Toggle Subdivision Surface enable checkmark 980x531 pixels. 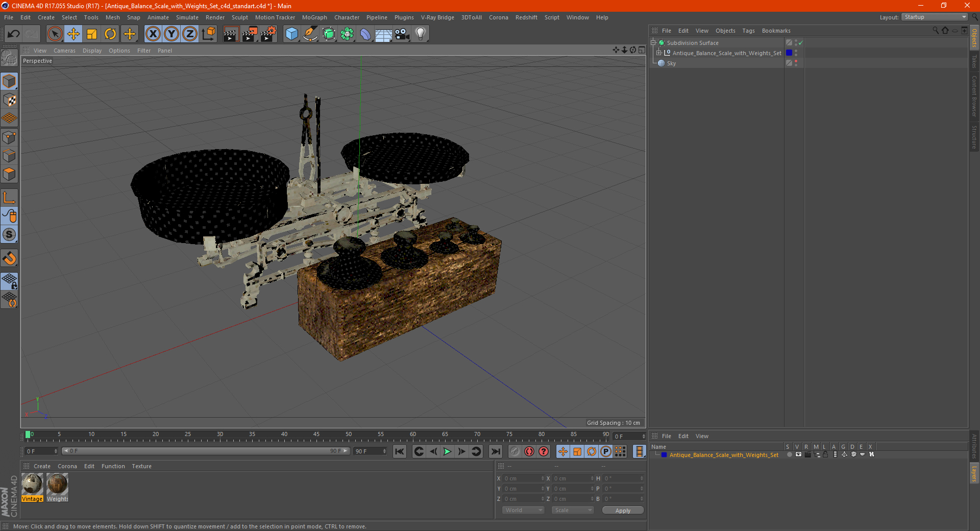[801, 43]
